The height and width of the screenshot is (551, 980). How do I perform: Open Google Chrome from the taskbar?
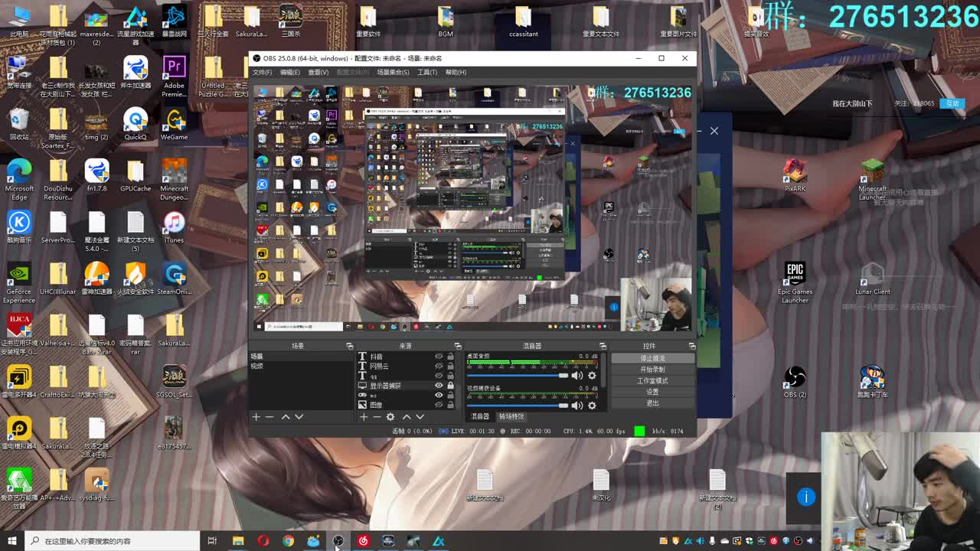click(288, 541)
